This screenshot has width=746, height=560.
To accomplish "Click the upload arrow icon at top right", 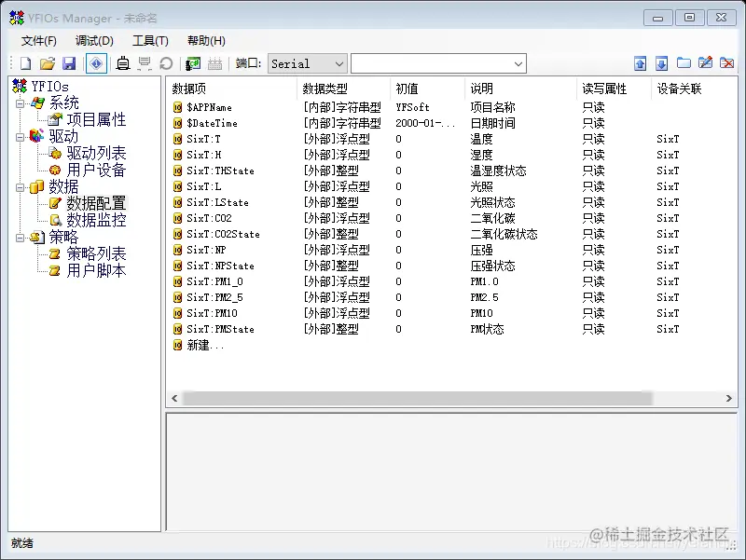I will point(640,63).
